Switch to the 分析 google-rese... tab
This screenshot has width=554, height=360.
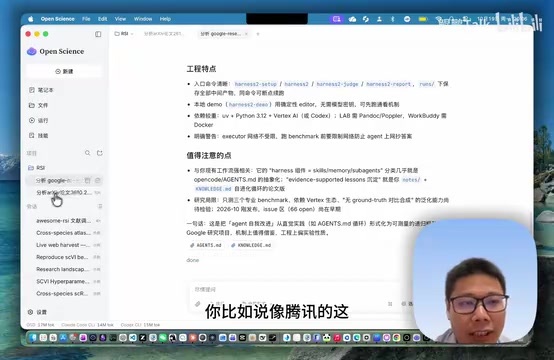coord(220,34)
